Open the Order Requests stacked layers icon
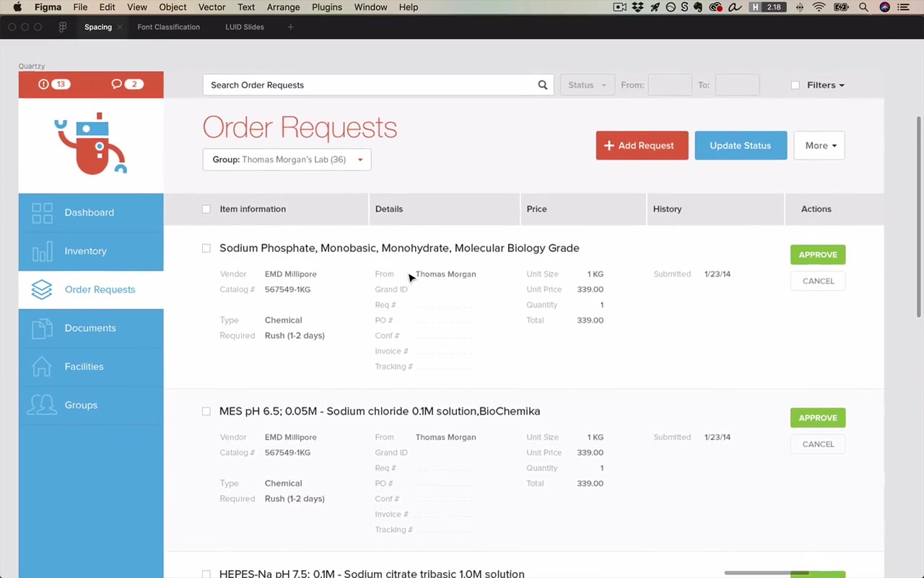This screenshot has width=924, height=578. pos(42,290)
